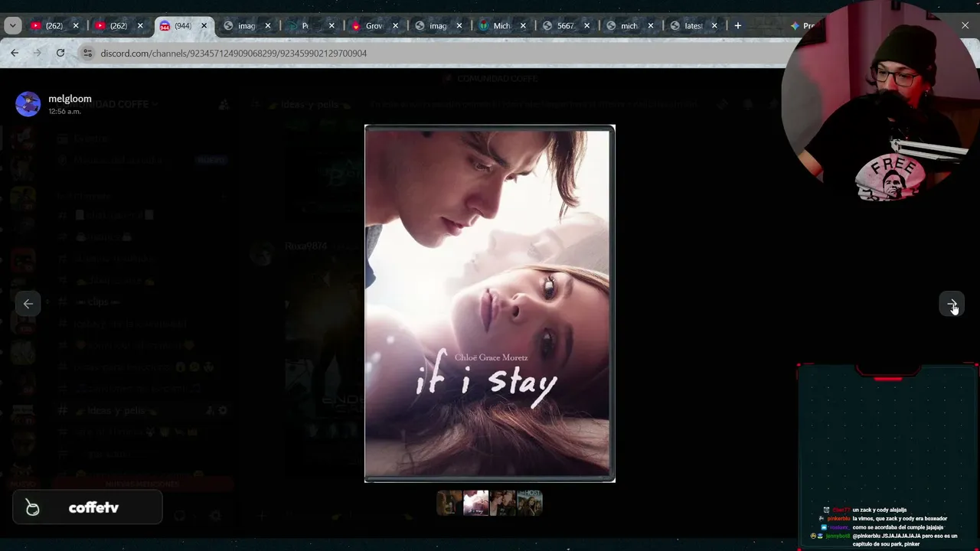Close the Discord (944) tab

pyautogui.click(x=204, y=25)
